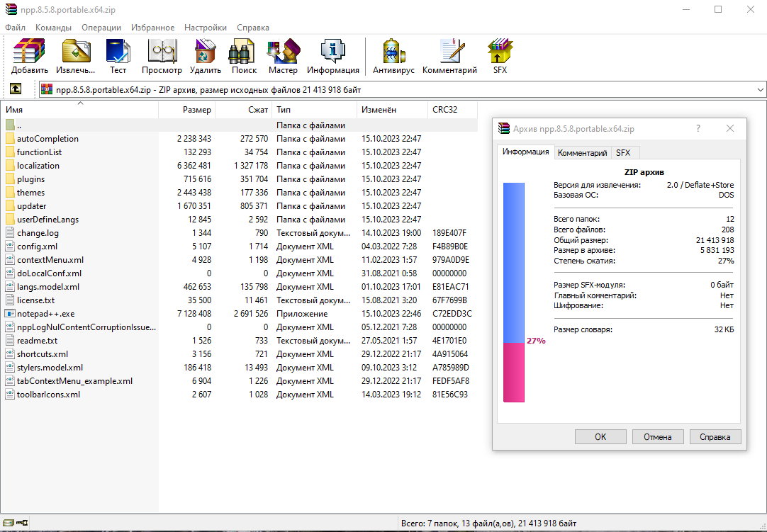This screenshot has width=767, height=532.
Task: Click the autoCompletion folder icon
Action: tap(10, 138)
